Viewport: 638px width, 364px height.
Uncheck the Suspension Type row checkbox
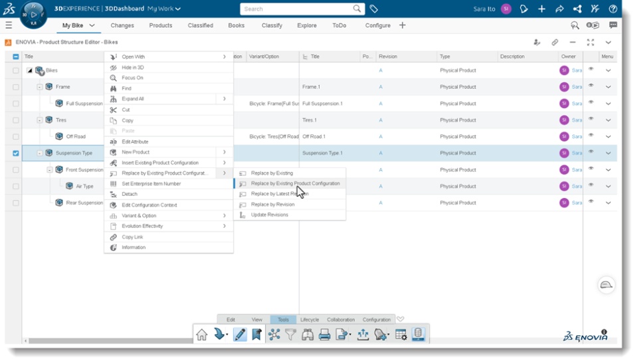click(15, 153)
